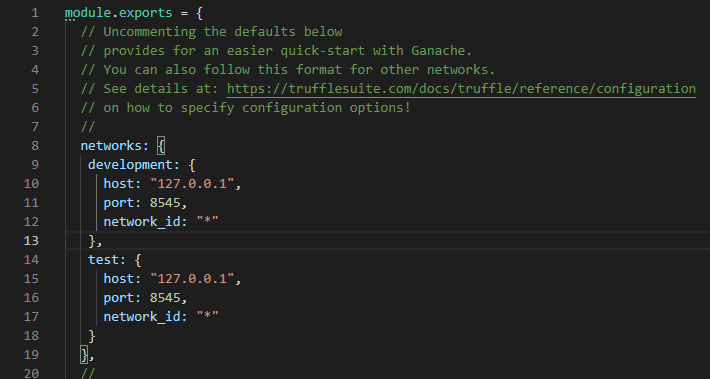Click the "127.0.0.1" host value on line 10

(x=192, y=183)
